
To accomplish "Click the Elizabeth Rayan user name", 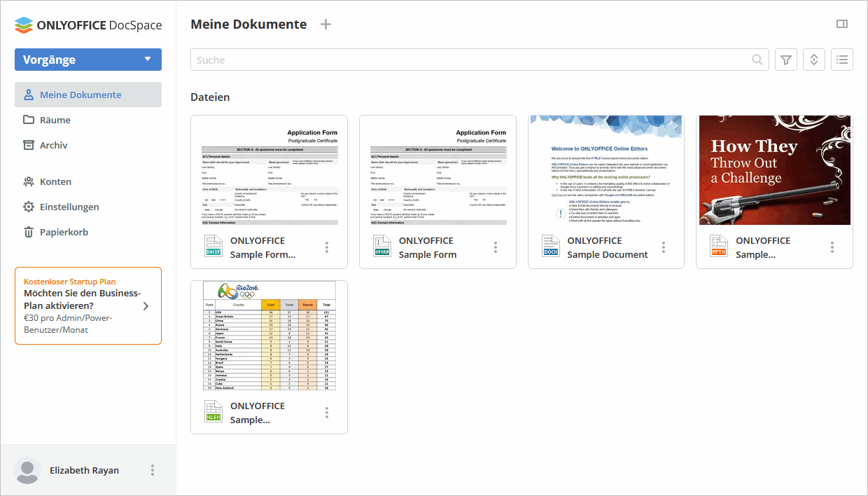I will point(85,471).
